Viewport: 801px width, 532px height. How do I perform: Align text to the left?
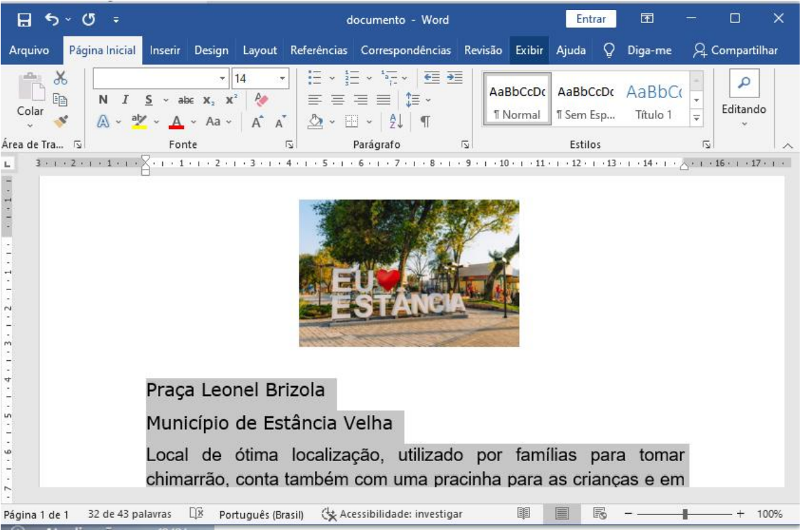315,99
